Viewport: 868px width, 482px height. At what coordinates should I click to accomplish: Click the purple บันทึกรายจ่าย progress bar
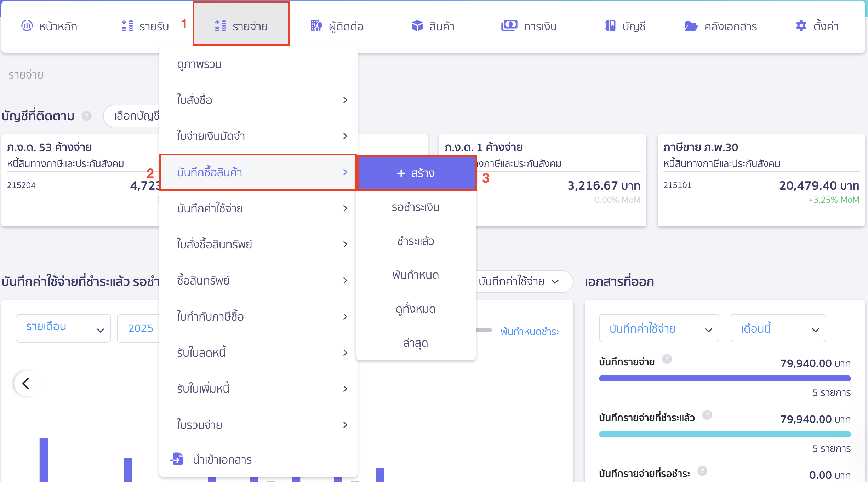(725, 378)
